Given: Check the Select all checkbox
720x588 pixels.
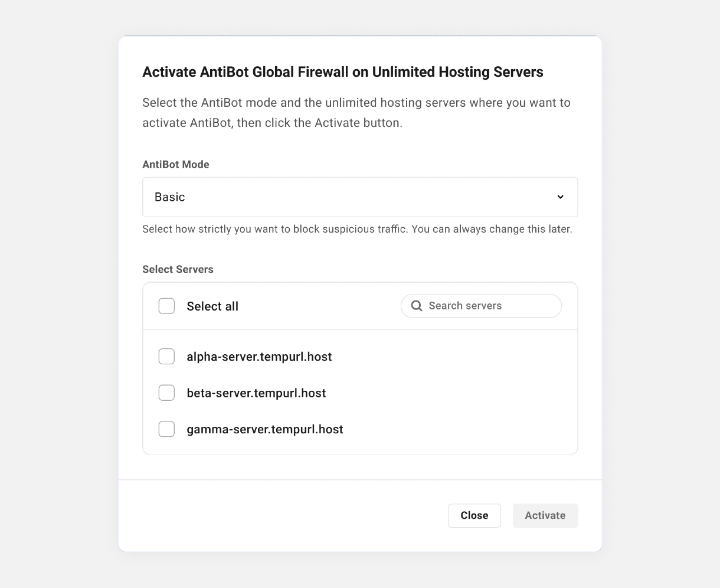Looking at the screenshot, I should pos(166,306).
